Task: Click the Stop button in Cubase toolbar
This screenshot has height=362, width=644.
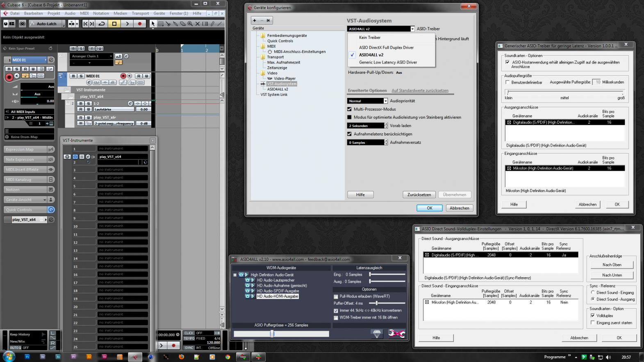Action: (x=114, y=24)
